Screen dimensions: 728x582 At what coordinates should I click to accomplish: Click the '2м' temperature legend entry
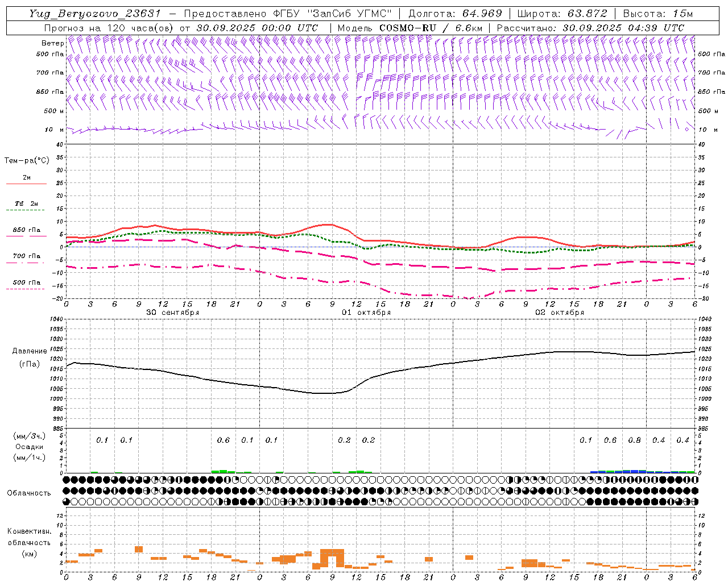(27, 178)
